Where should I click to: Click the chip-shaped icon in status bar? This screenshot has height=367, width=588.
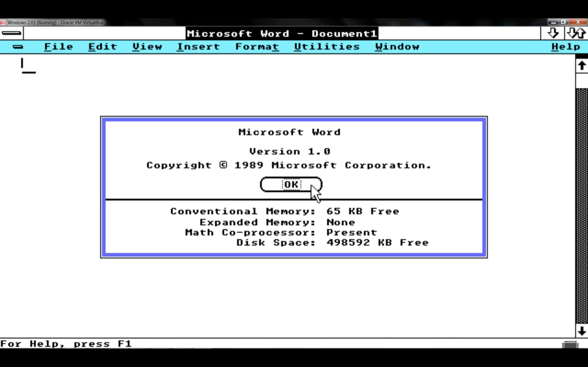click(570, 344)
